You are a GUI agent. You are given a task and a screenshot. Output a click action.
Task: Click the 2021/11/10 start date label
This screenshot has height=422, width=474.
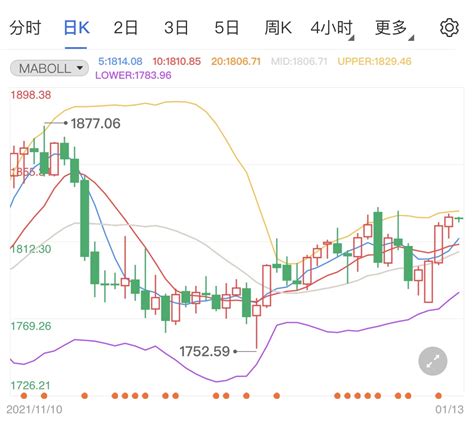[x=34, y=410]
